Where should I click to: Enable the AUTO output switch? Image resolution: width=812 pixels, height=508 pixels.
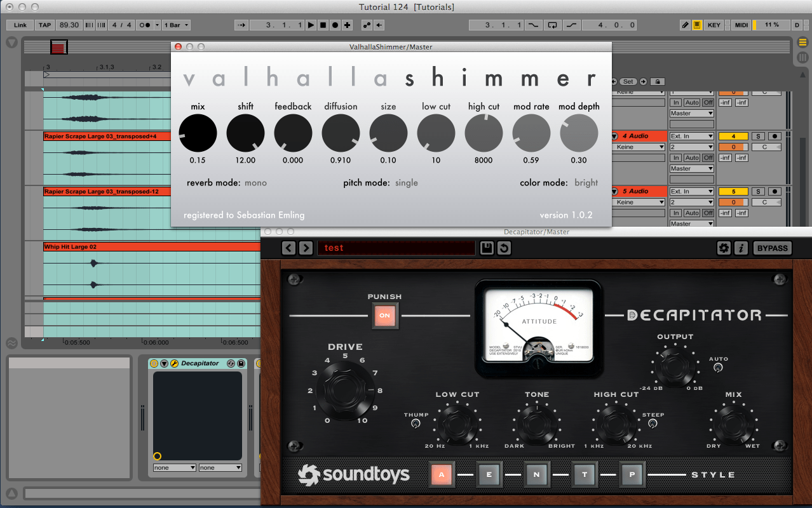(x=718, y=368)
